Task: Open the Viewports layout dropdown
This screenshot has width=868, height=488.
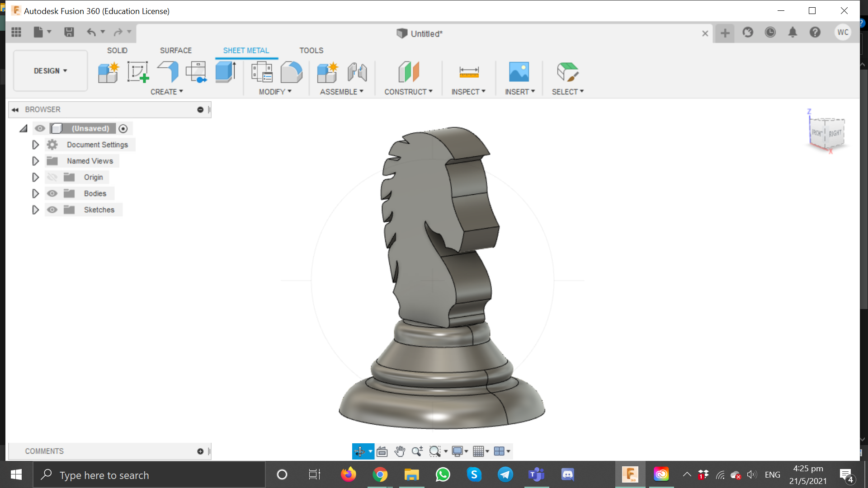Action: click(x=502, y=451)
